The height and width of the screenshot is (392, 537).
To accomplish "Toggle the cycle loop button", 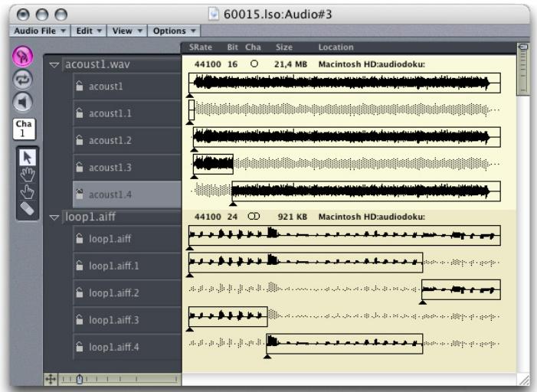I will tap(23, 80).
